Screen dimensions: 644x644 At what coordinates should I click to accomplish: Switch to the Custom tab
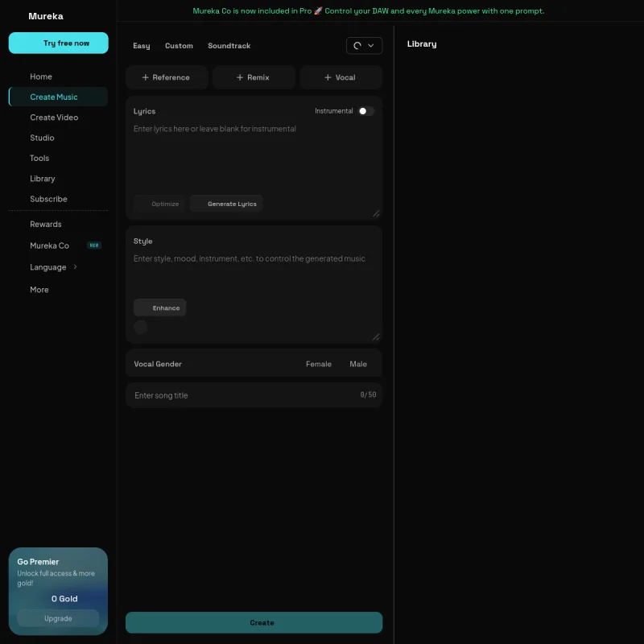click(x=179, y=46)
